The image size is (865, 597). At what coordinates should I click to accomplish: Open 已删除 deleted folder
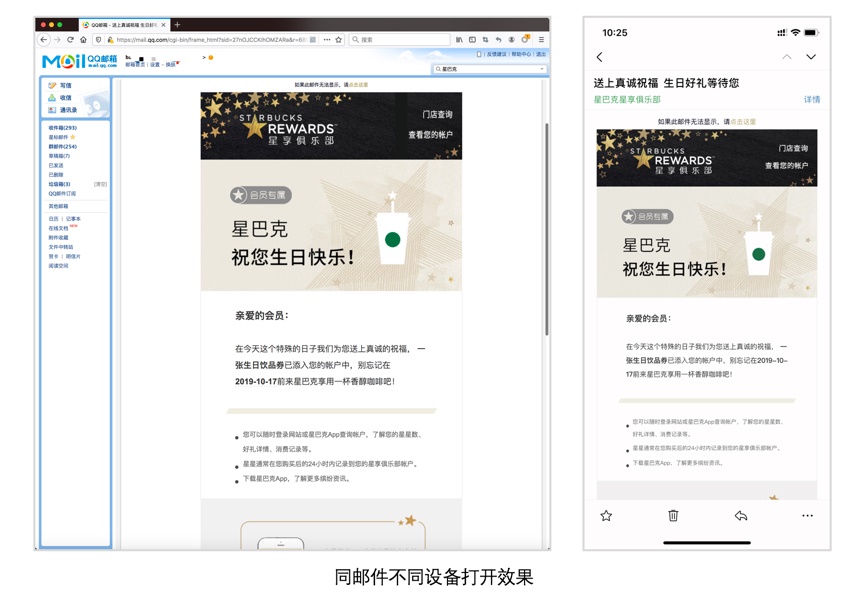56,174
